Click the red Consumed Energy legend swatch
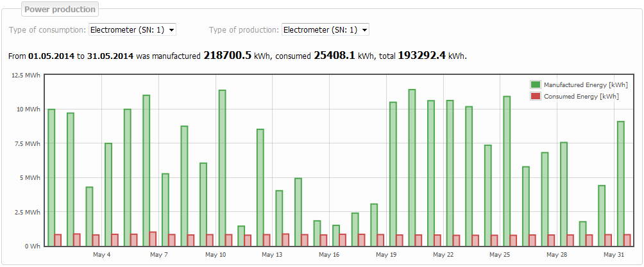Viewport: 644px width, 267px height. click(535, 96)
